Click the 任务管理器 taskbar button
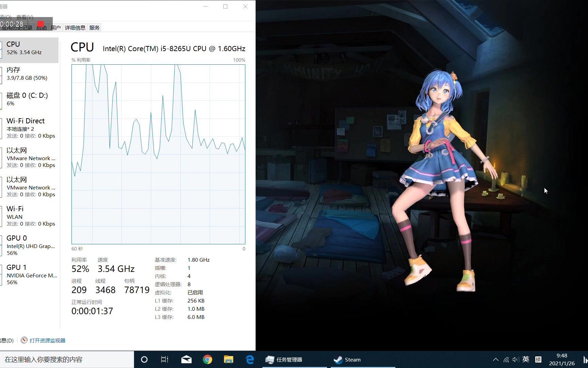The image size is (588, 368). coord(295,359)
